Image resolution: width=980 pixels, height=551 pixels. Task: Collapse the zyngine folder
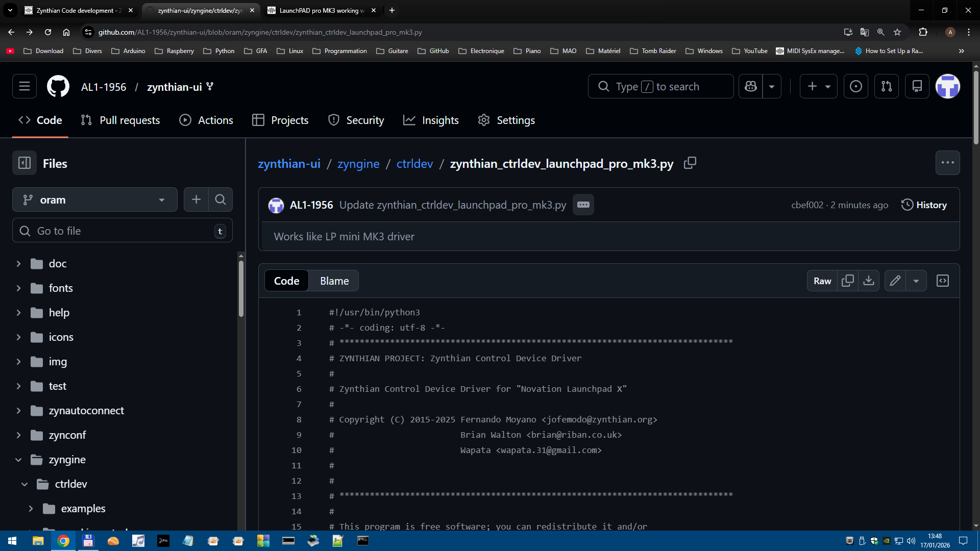pyautogui.click(x=18, y=460)
